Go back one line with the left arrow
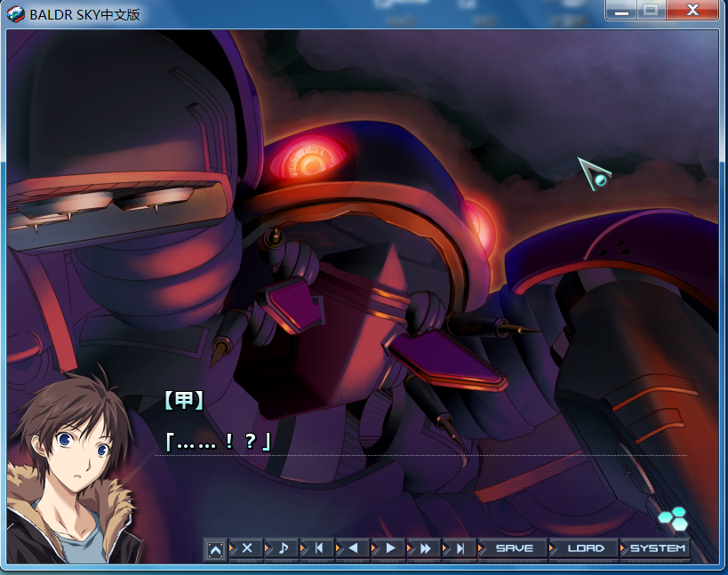This screenshot has width=728, height=575. (353, 548)
